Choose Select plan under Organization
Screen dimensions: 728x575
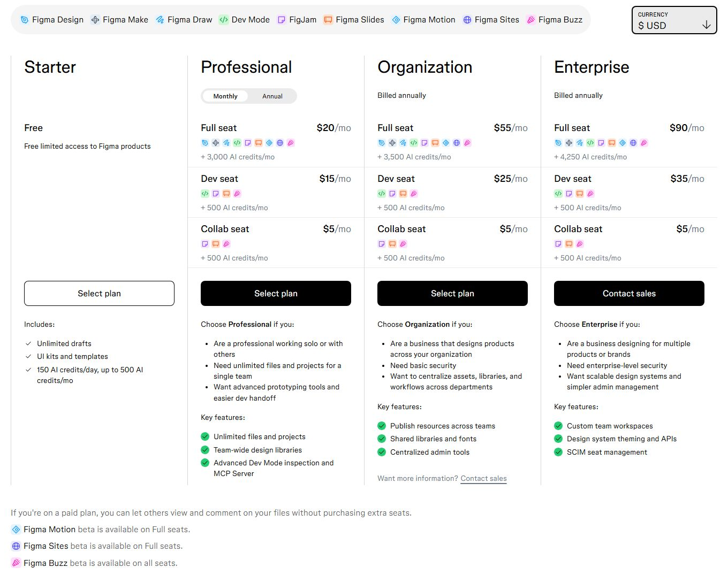point(452,294)
